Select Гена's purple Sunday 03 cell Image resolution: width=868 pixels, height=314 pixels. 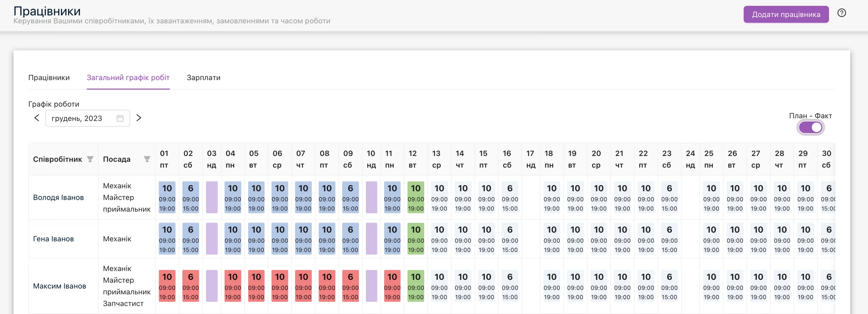[x=212, y=239]
